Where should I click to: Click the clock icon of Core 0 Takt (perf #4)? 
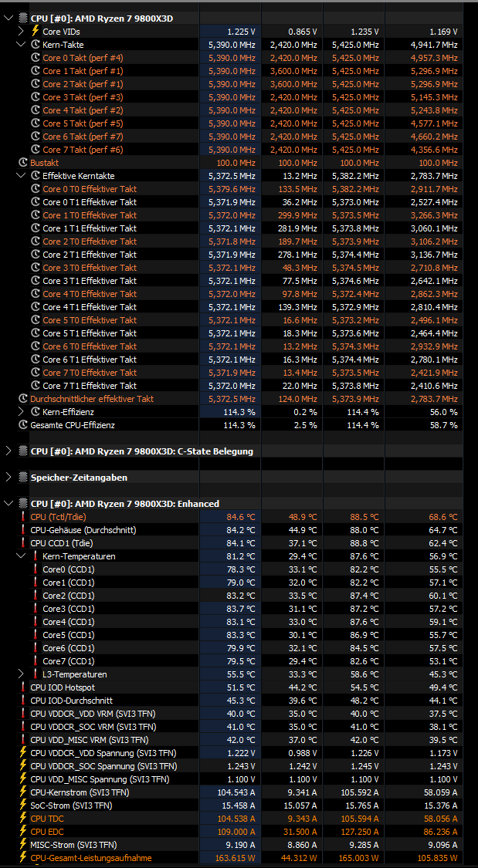[36, 58]
